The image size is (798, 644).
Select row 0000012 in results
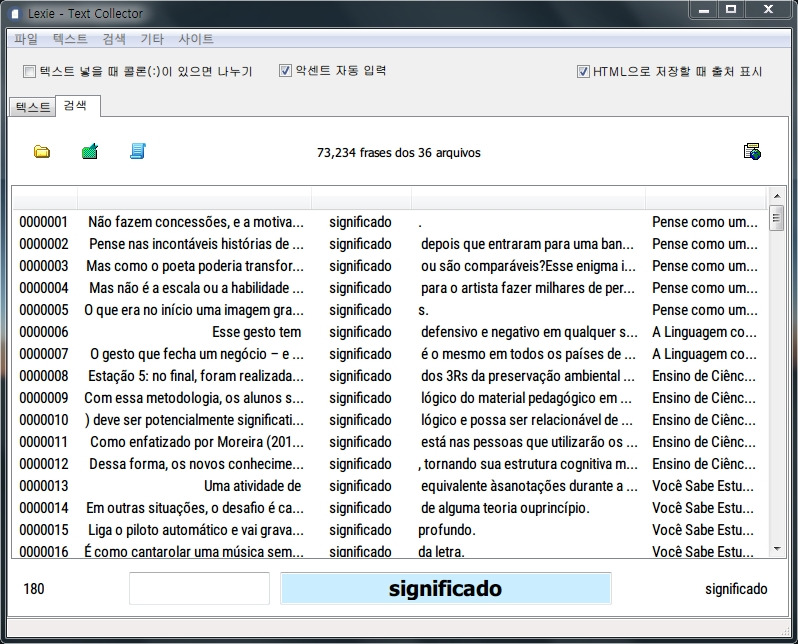389,464
